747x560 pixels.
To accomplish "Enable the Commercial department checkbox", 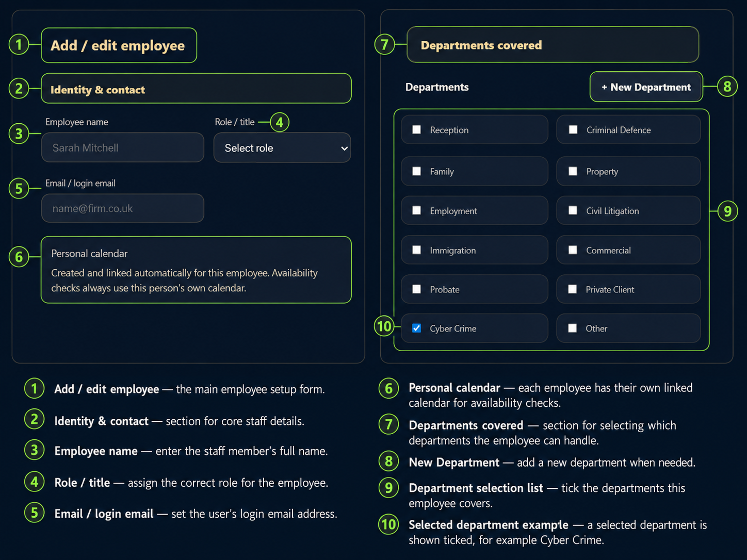I will (x=573, y=250).
